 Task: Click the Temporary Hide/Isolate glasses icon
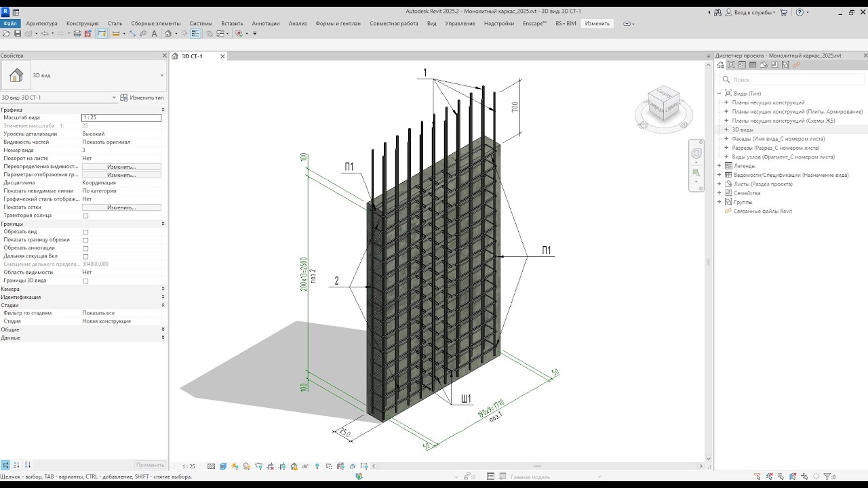(305, 466)
